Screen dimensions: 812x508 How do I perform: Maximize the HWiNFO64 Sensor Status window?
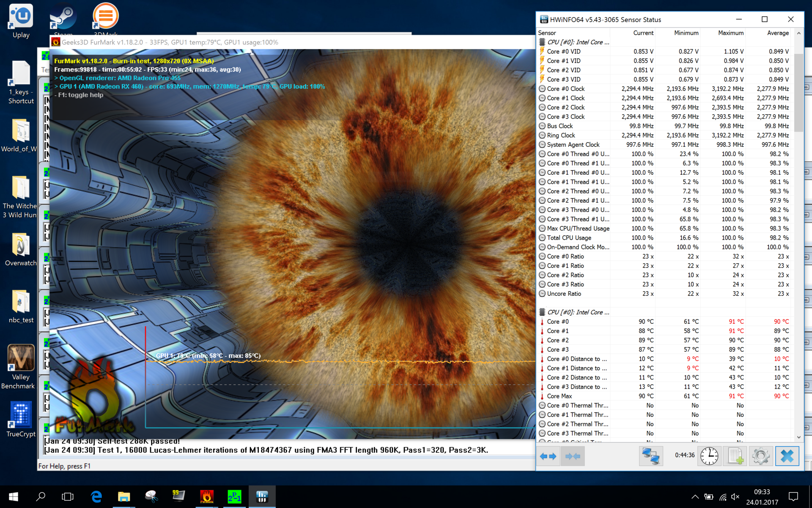click(x=764, y=19)
